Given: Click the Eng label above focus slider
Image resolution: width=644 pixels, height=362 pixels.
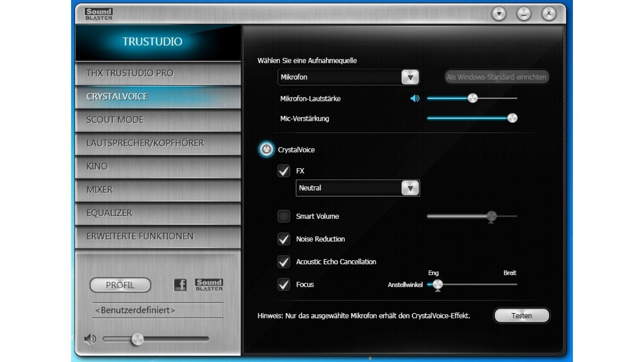Looking at the screenshot, I should pos(433,273).
